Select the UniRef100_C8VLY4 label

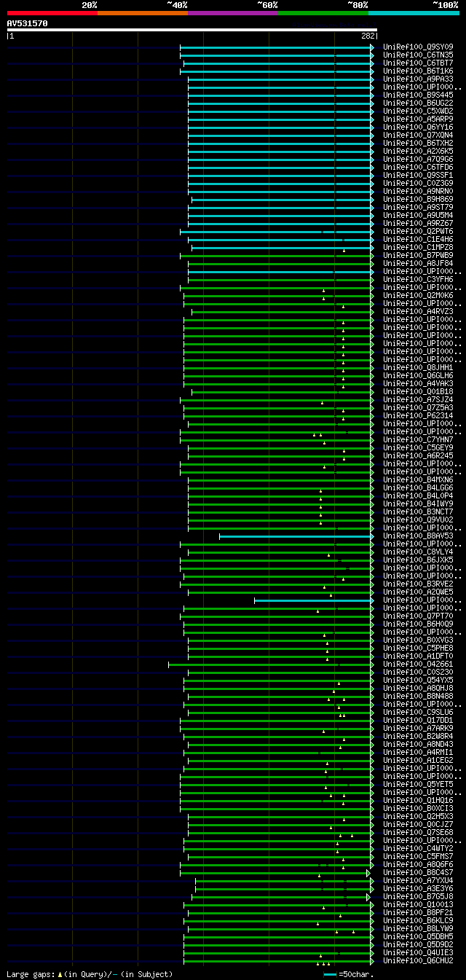point(418,552)
